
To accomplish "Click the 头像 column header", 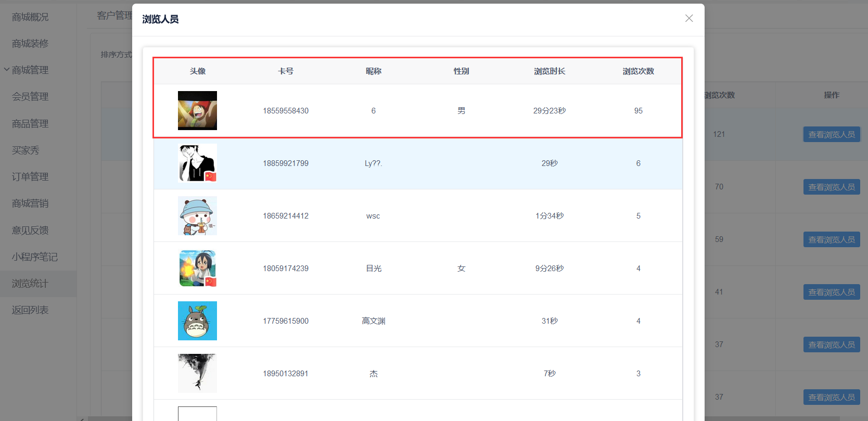I will point(198,71).
